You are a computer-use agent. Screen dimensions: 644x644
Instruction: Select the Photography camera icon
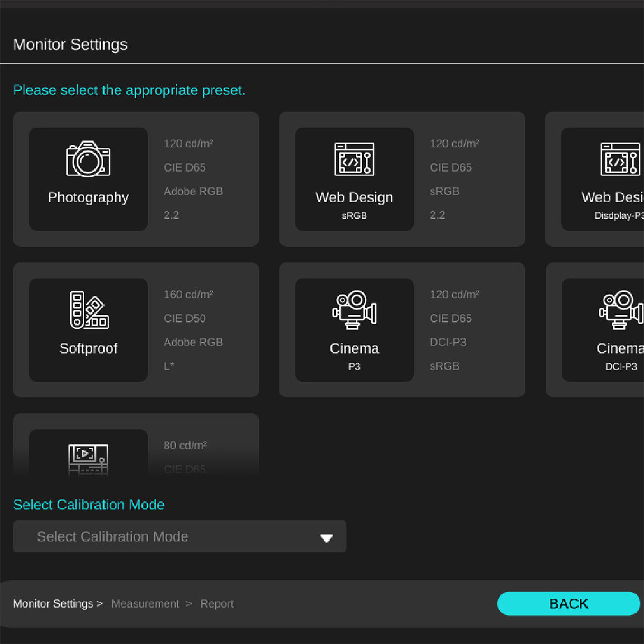click(88, 159)
